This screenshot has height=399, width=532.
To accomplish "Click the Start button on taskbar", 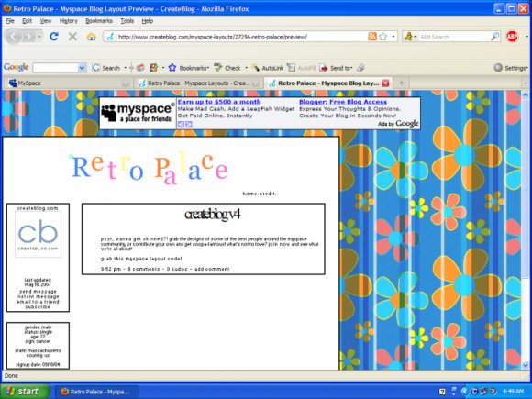I will point(26,391).
